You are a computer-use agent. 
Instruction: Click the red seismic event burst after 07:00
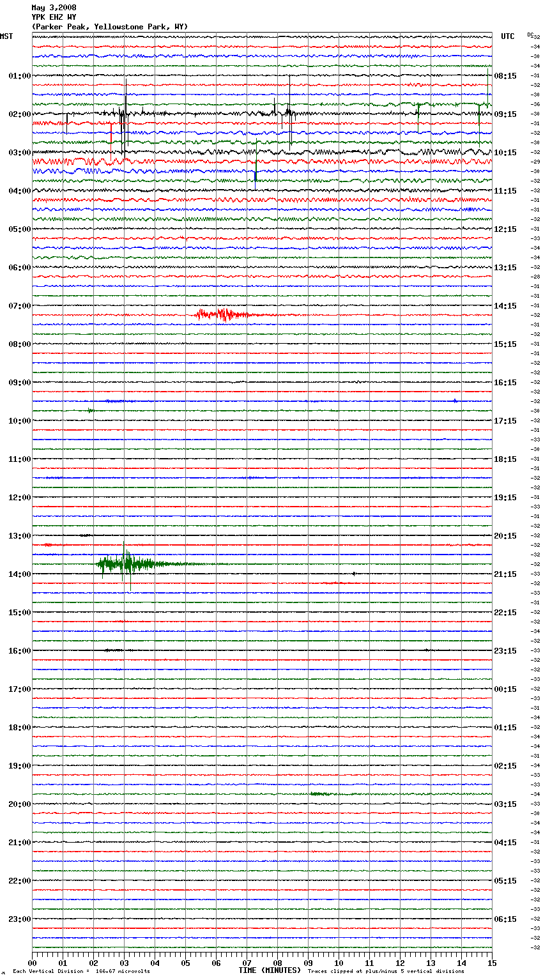tap(225, 314)
